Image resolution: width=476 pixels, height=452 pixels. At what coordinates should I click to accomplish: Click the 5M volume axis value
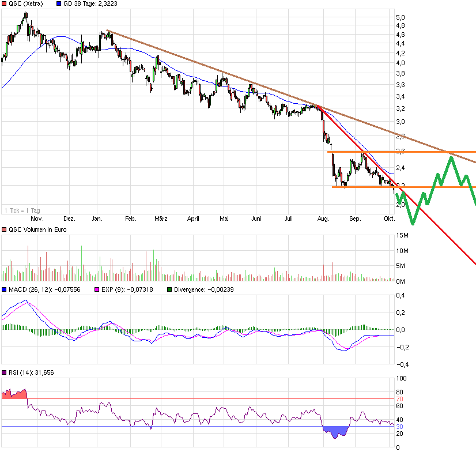[401, 266]
